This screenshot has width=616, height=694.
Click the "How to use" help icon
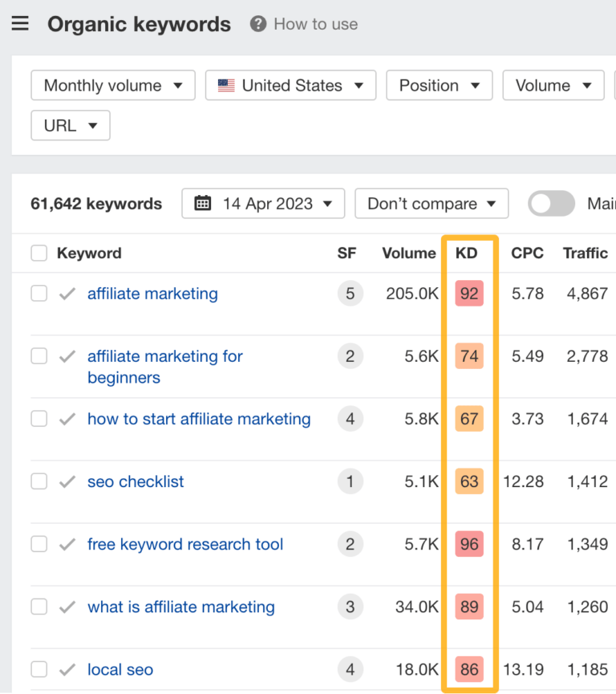pos(257,24)
